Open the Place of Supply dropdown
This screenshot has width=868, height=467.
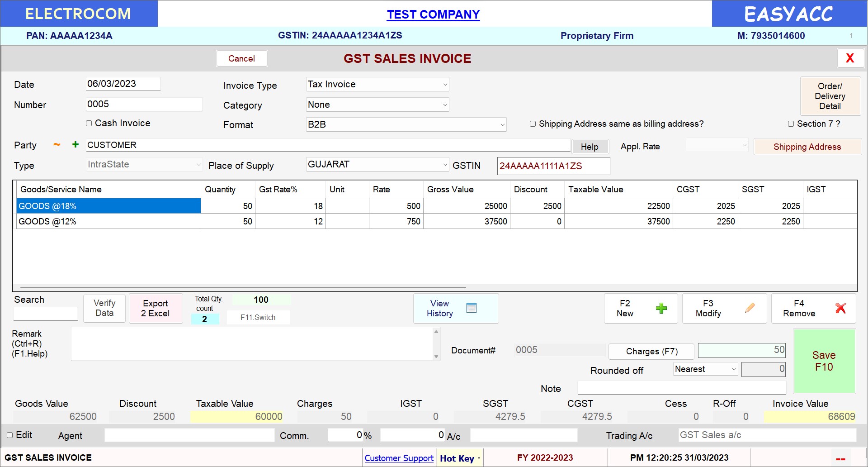coord(445,165)
